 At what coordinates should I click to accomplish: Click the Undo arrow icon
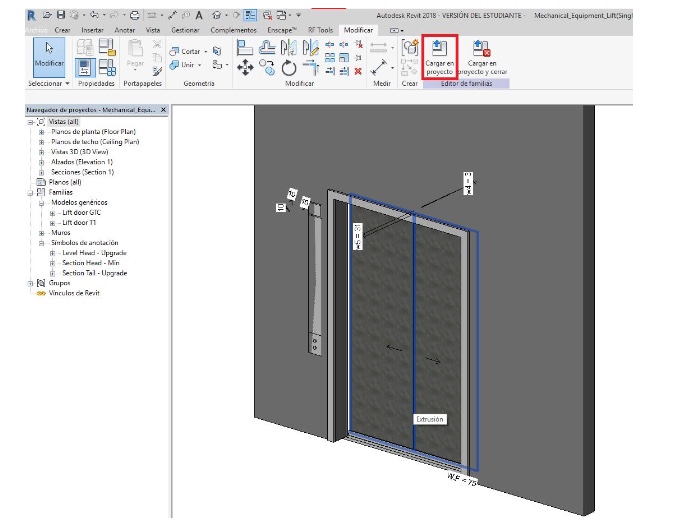pyautogui.click(x=94, y=16)
